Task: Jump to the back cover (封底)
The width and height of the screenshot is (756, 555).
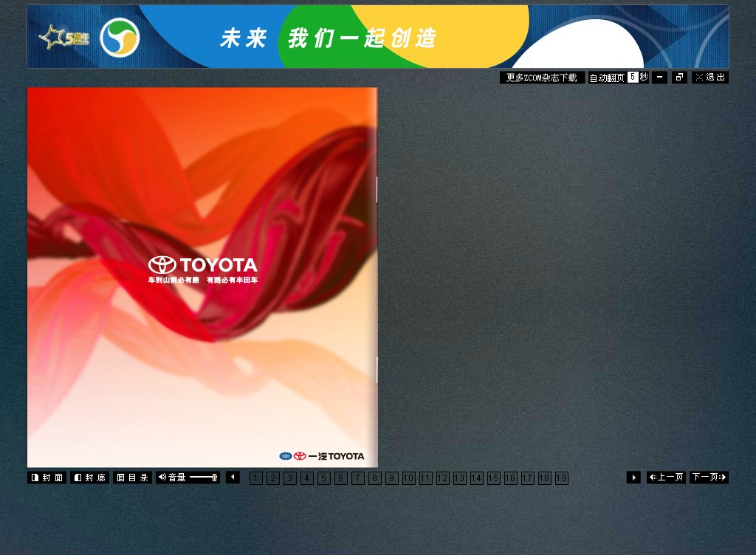Action: 89,478
